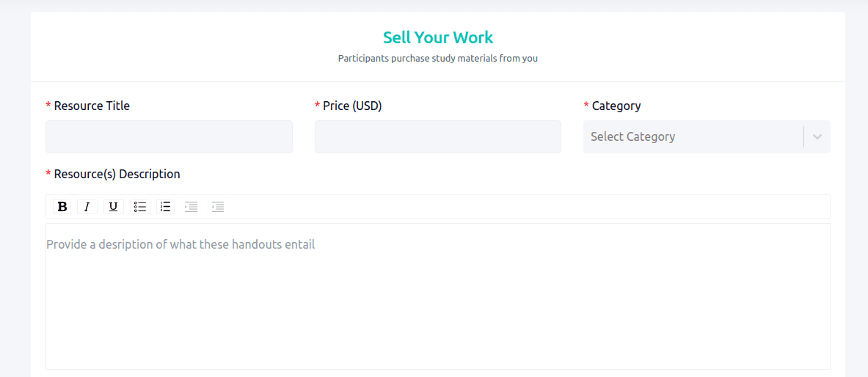The width and height of the screenshot is (868, 377).
Task: Click the 'Sell Your Work' heading
Action: tap(438, 37)
